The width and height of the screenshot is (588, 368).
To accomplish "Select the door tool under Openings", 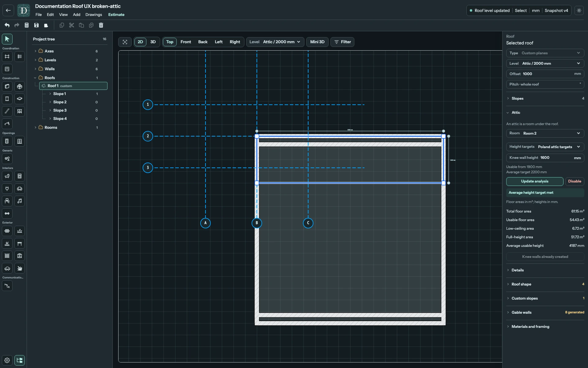I will point(7,141).
